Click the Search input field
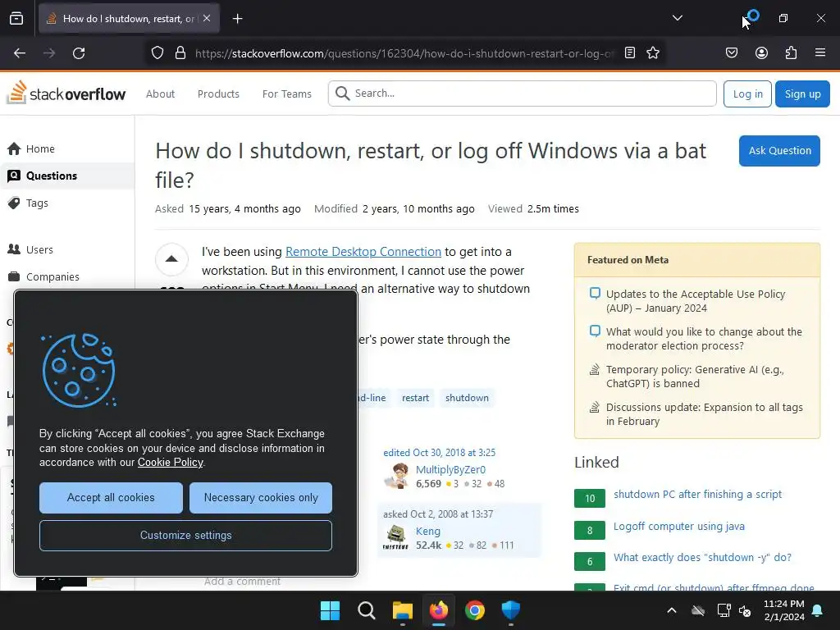This screenshot has height=630, width=840. coord(523,94)
